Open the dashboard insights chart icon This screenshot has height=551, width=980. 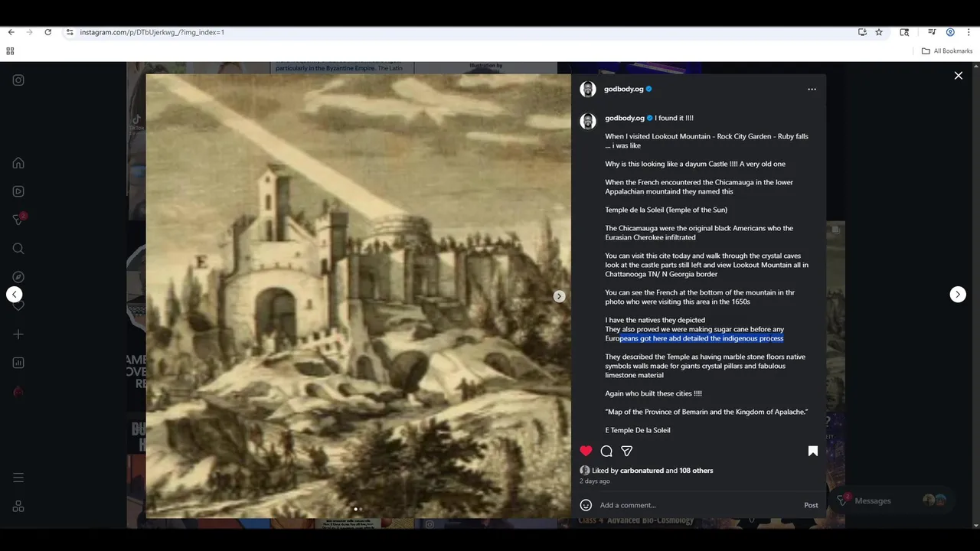[18, 363]
